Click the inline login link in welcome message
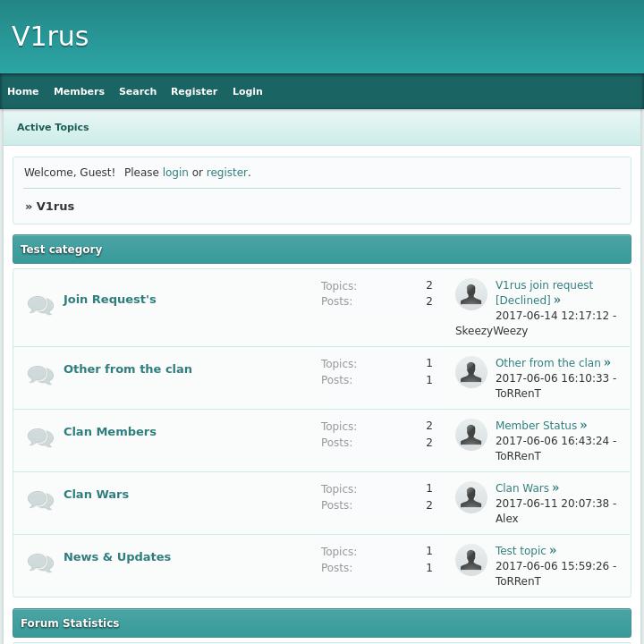Viewport: 644px width, 644px height. (x=175, y=173)
